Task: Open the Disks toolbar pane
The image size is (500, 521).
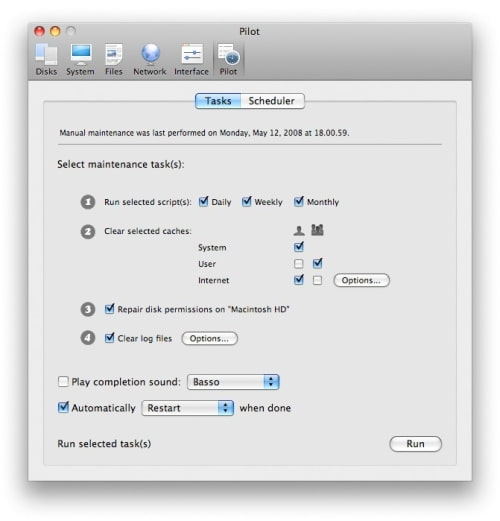Action: (46, 60)
